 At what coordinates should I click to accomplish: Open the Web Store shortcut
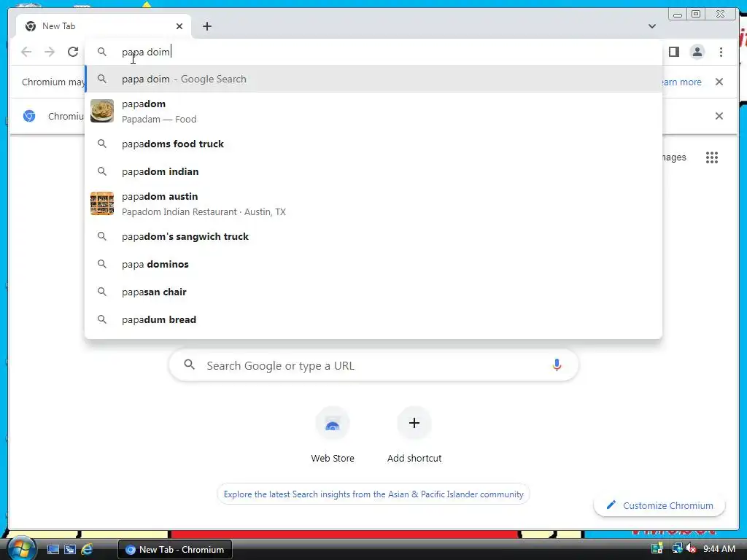(x=333, y=435)
